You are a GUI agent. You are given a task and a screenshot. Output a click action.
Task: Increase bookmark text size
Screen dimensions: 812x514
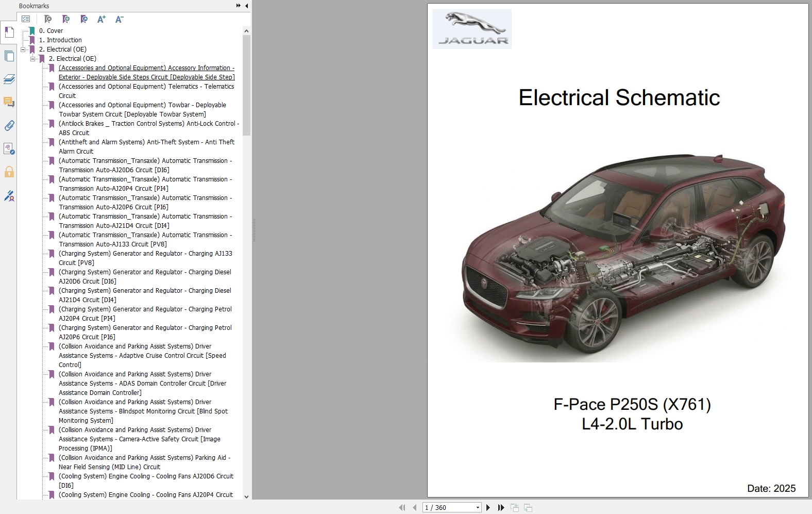point(102,19)
